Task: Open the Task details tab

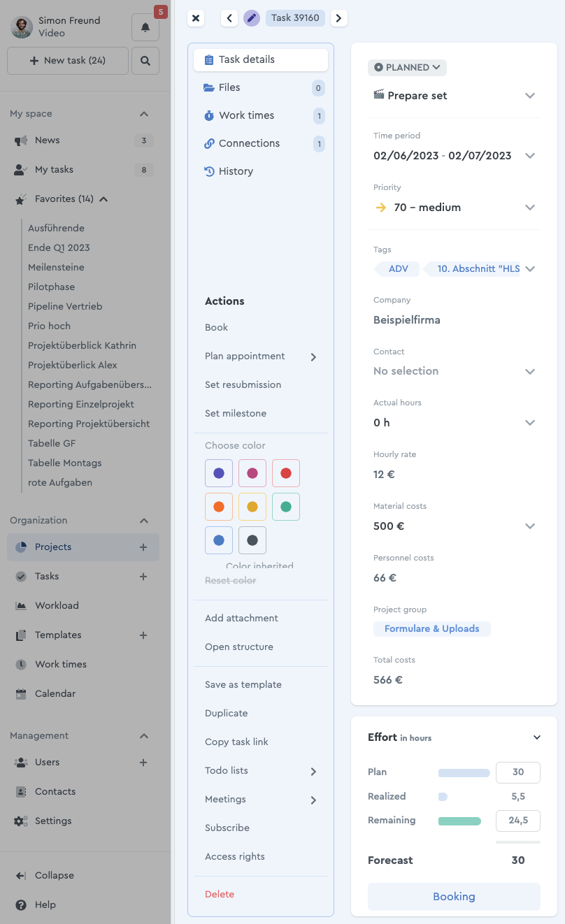Action: 261,59
